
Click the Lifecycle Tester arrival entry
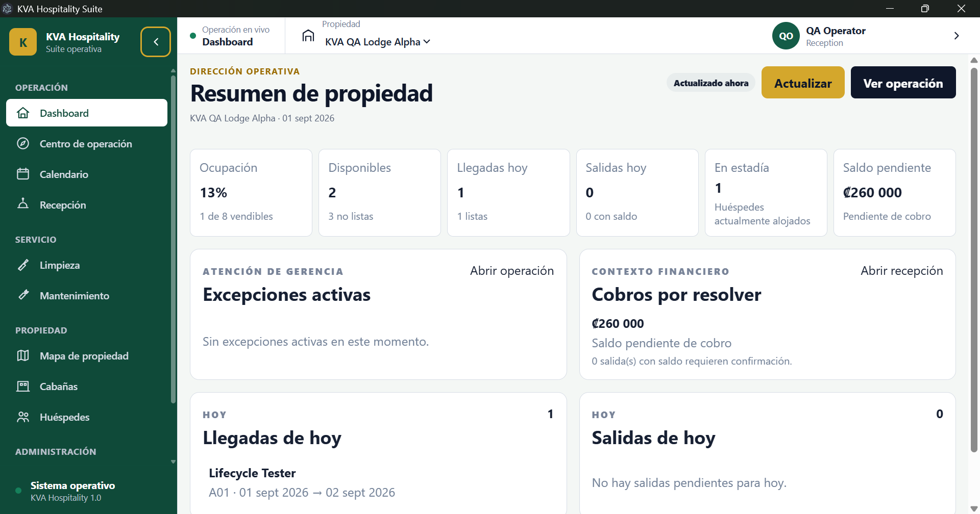(x=378, y=482)
